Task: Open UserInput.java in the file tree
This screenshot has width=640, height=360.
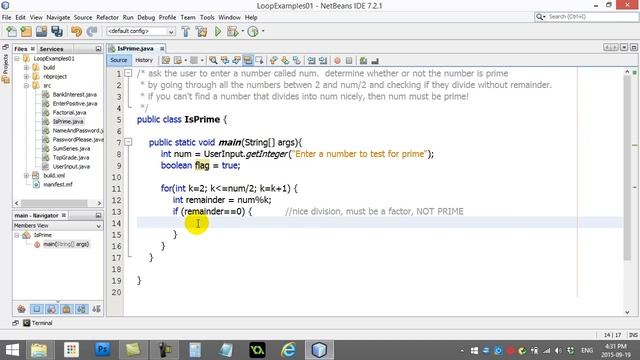Action: tap(71, 167)
